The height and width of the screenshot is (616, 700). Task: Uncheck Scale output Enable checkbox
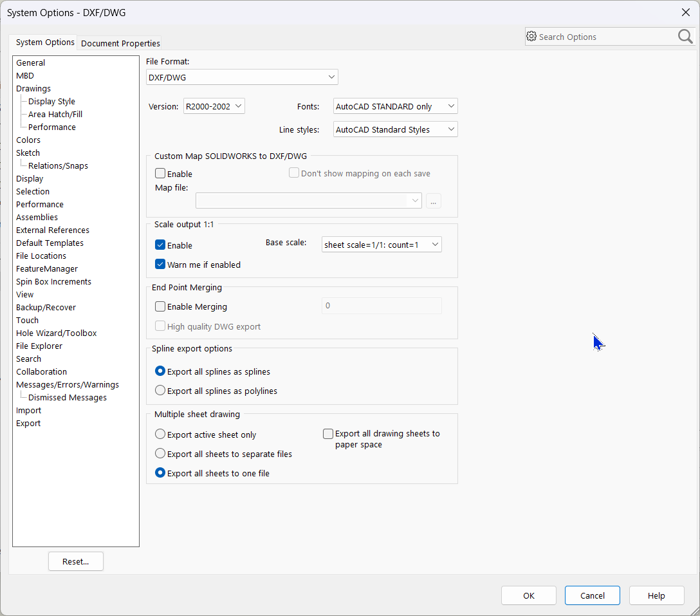click(x=160, y=245)
